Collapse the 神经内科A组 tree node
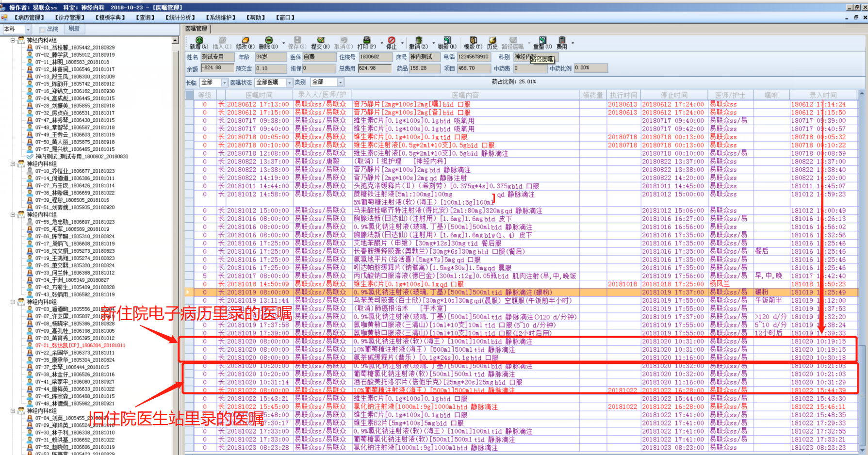The width and height of the screenshot is (868, 455). [x=13, y=40]
